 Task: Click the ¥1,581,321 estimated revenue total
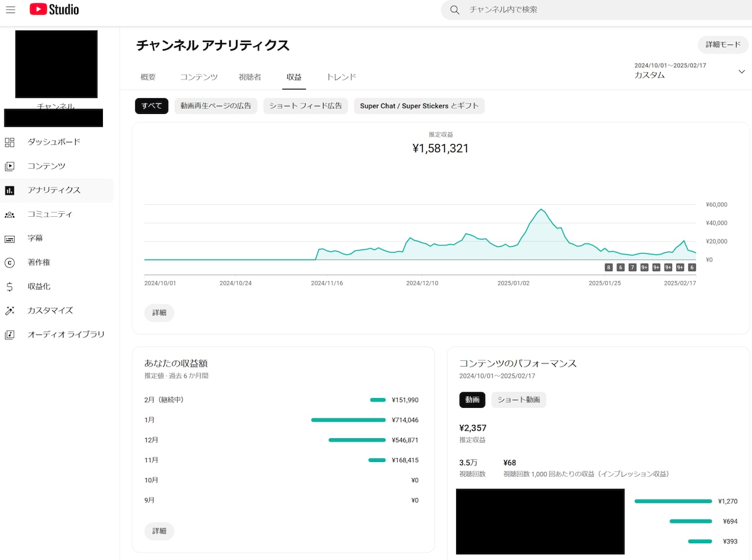pyautogui.click(x=441, y=148)
